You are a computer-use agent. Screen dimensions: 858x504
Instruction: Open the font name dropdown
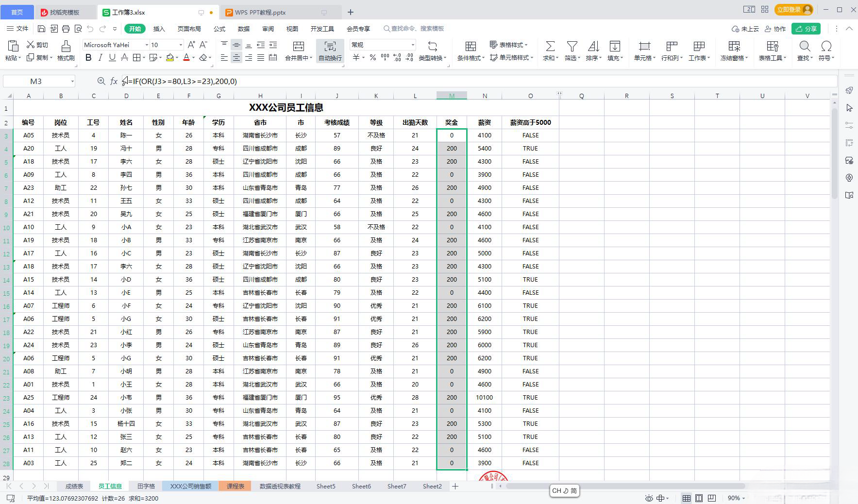pos(147,45)
